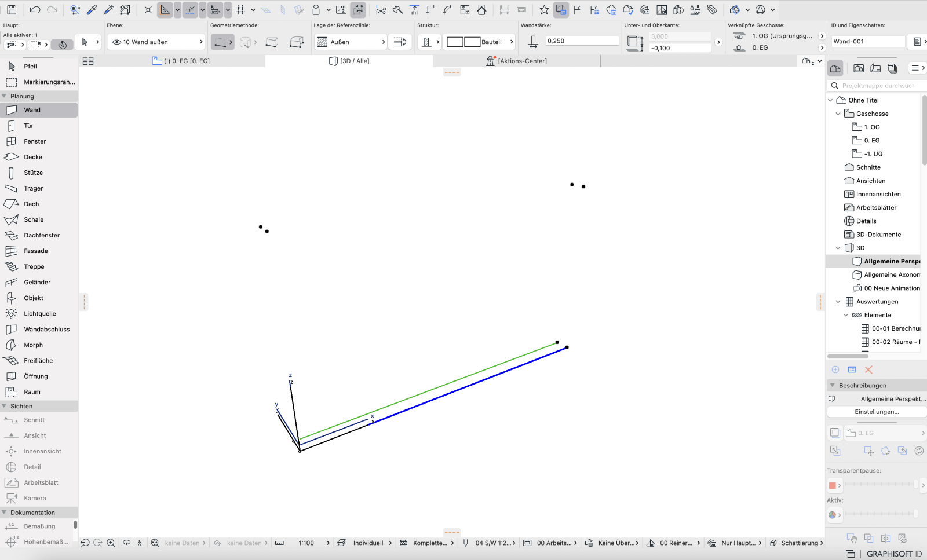927x560 pixels.
Task: Toggle grid snap in toolbar
Action: [x=240, y=10]
